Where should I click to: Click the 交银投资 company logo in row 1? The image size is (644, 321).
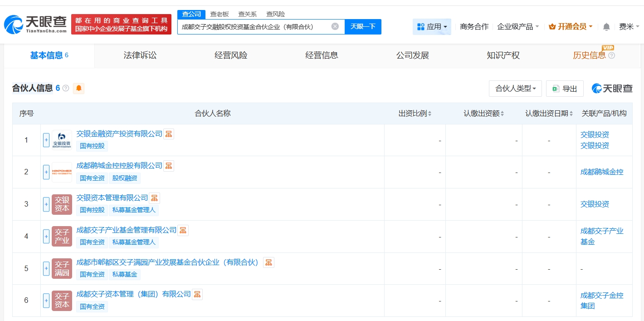(x=62, y=140)
